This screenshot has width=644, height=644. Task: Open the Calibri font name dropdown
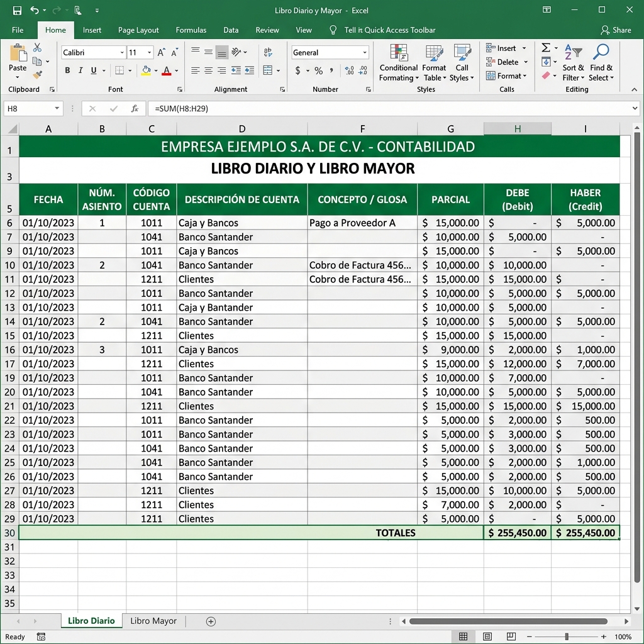pyautogui.click(x=122, y=53)
